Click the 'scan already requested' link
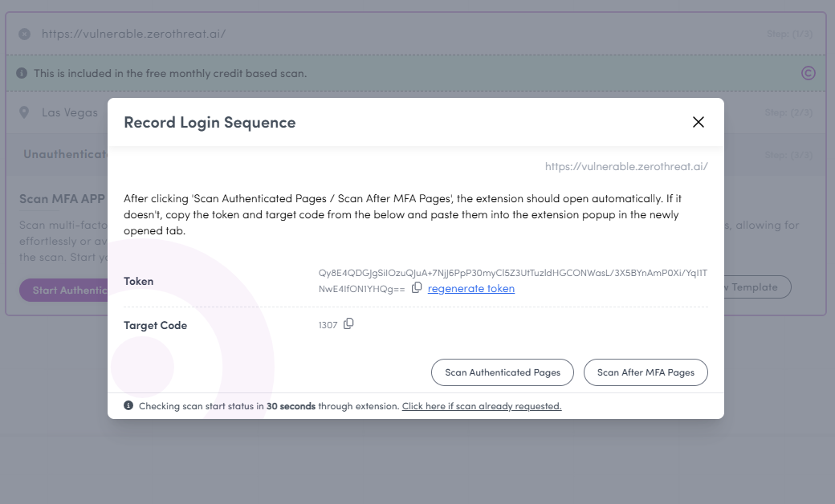 point(482,406)
